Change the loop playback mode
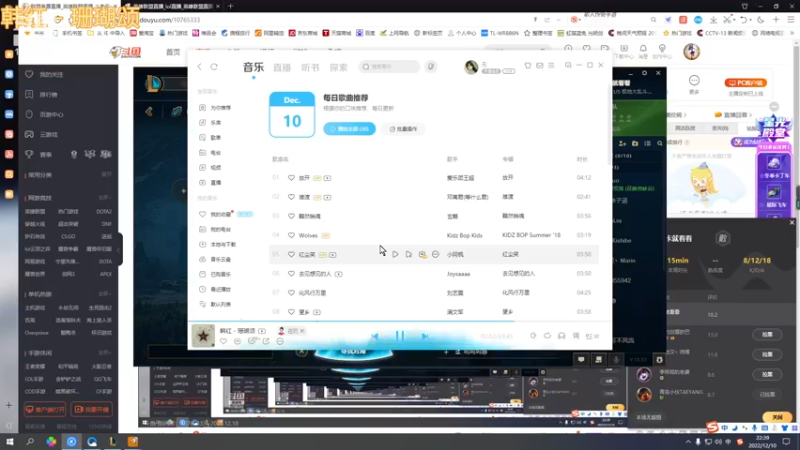This screenshot has height=450, width=800. 547,336
